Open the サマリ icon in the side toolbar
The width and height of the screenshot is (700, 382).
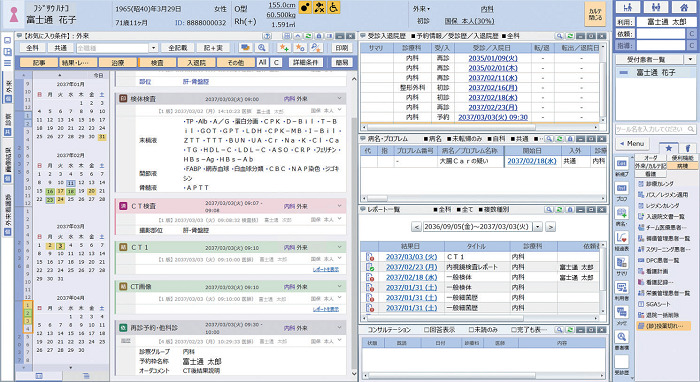pyautogui.click(x=622, y=263)
